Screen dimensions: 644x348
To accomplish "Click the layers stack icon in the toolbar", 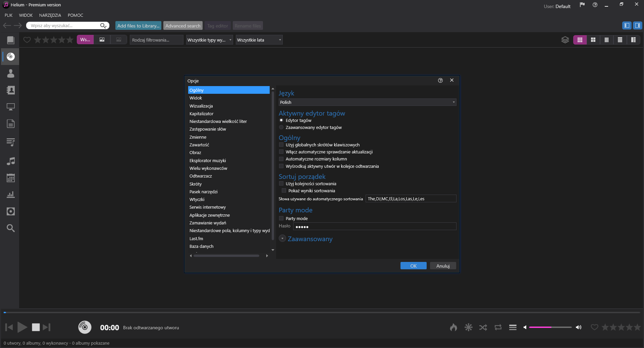I will (565, 40).
